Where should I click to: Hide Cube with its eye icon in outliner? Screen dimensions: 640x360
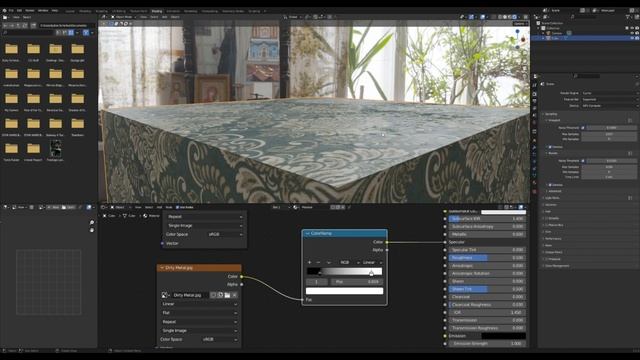coord(632,38)
